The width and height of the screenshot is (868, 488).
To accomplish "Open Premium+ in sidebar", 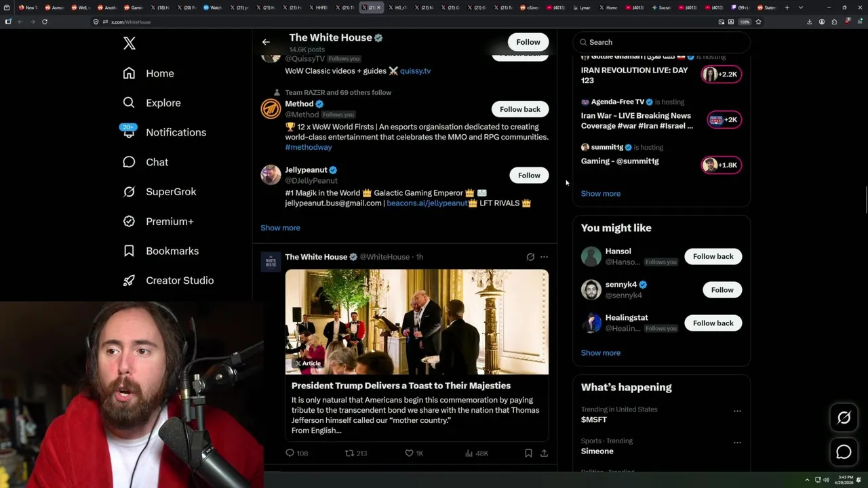I will click(x=158, y=221).
